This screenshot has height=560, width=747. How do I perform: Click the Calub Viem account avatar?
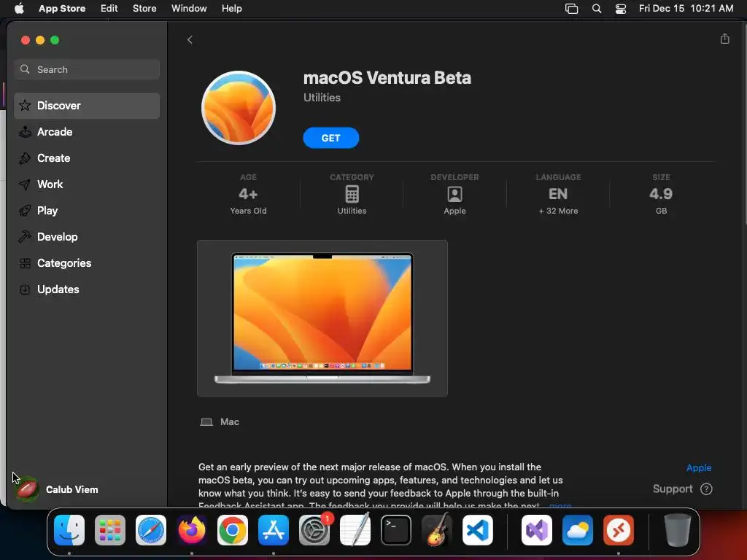[27, 489]
